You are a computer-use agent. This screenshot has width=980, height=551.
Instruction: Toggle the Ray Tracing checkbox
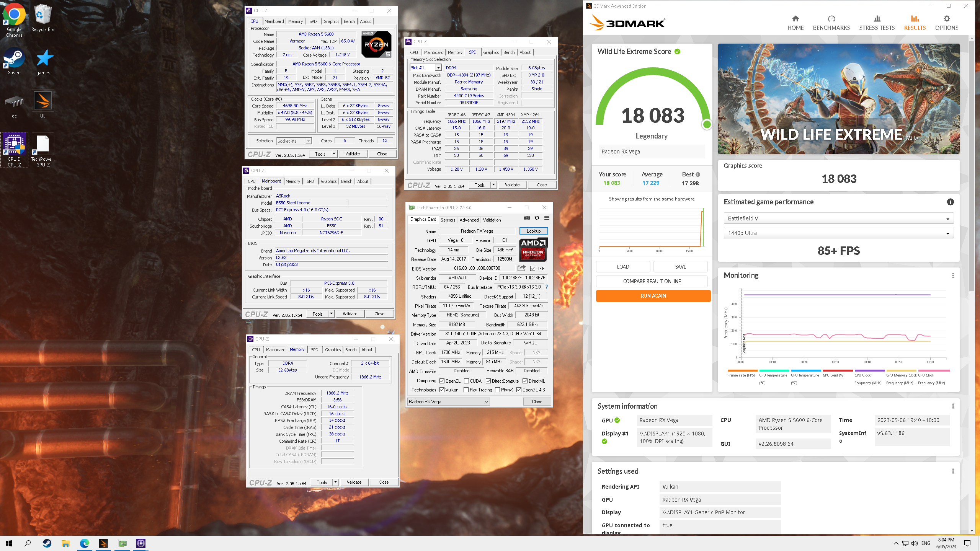(x=466, y=390)
